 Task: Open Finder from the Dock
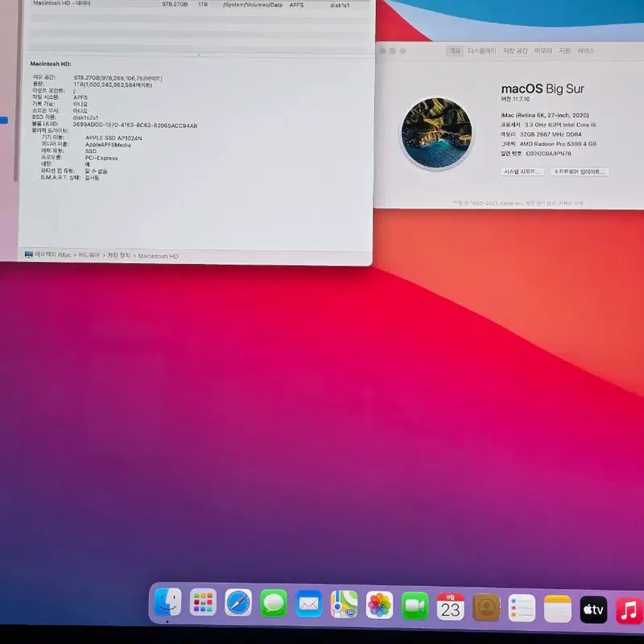click(x=167, y=602)
